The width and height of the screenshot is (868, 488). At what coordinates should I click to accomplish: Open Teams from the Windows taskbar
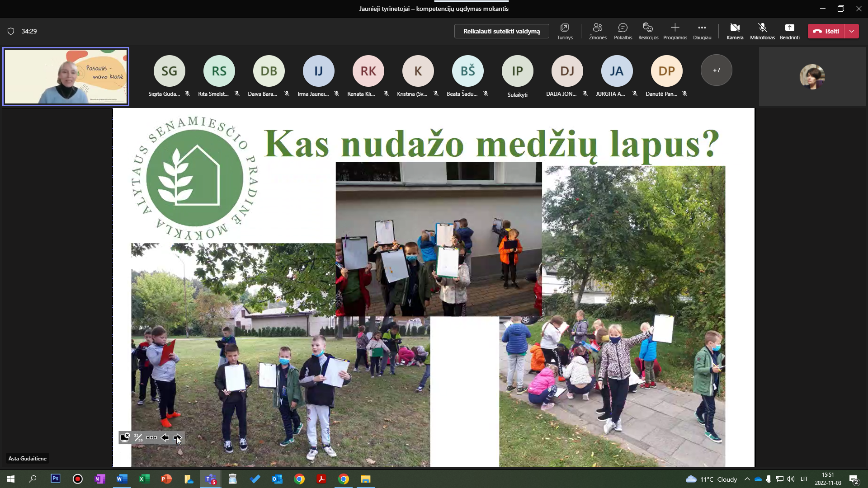click(x=211, y=479)
